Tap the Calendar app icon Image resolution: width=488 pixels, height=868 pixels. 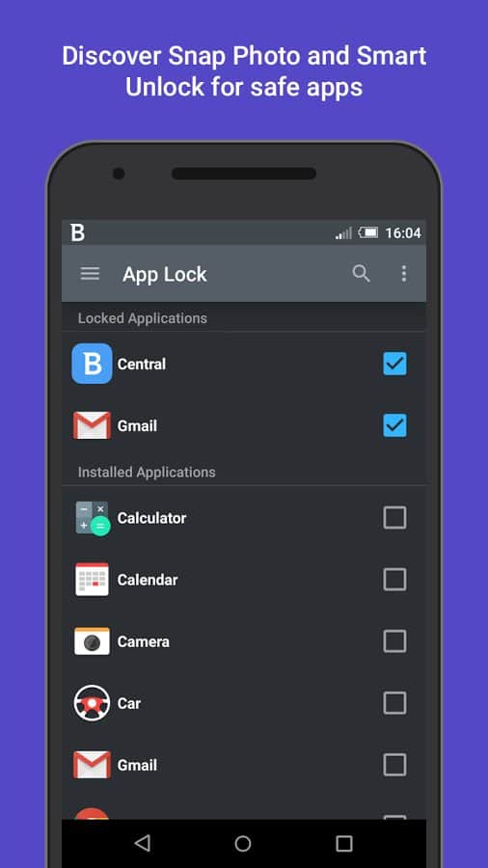pos(92,580)
